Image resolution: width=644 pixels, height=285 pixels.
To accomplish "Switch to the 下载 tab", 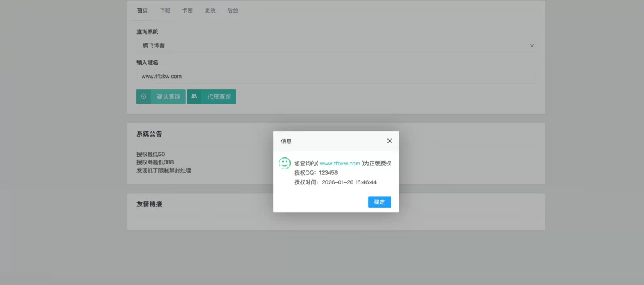I will pyautogui.click(x=165, y=10).
